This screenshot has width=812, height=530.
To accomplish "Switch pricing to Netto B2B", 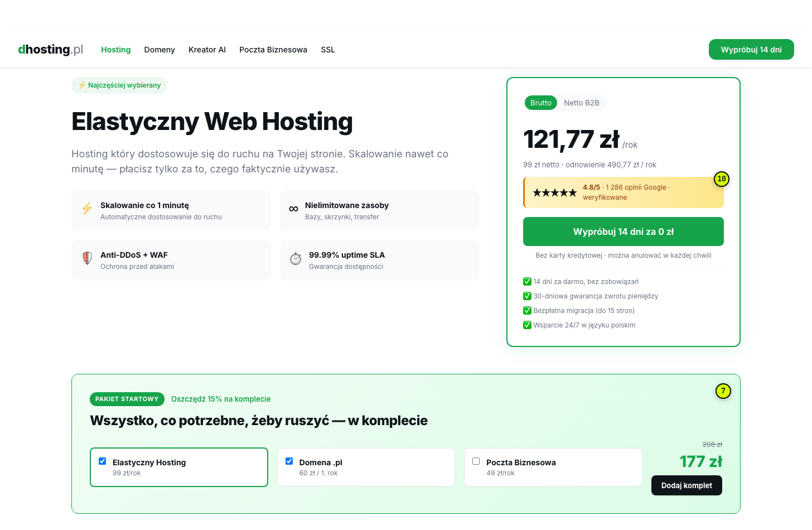I will point(582,103).
